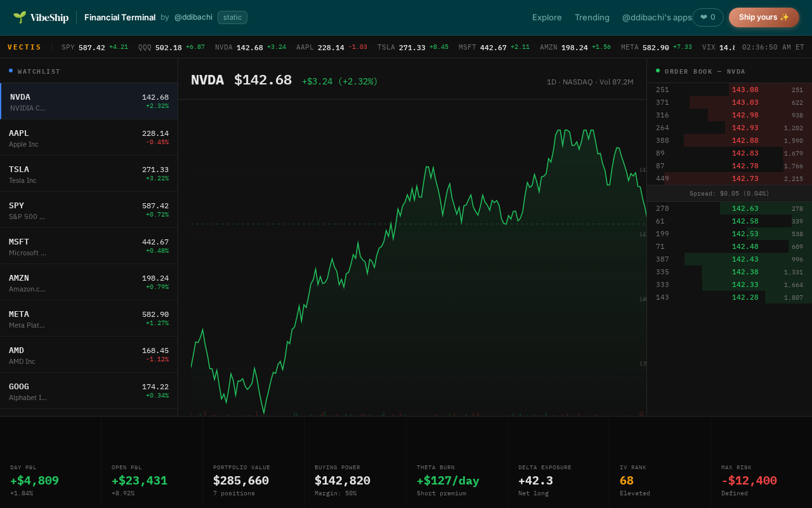Select the 142.88 ask price level
Image resolution: width=812 pixels, height=508 pixels.
tap(730, 140)
